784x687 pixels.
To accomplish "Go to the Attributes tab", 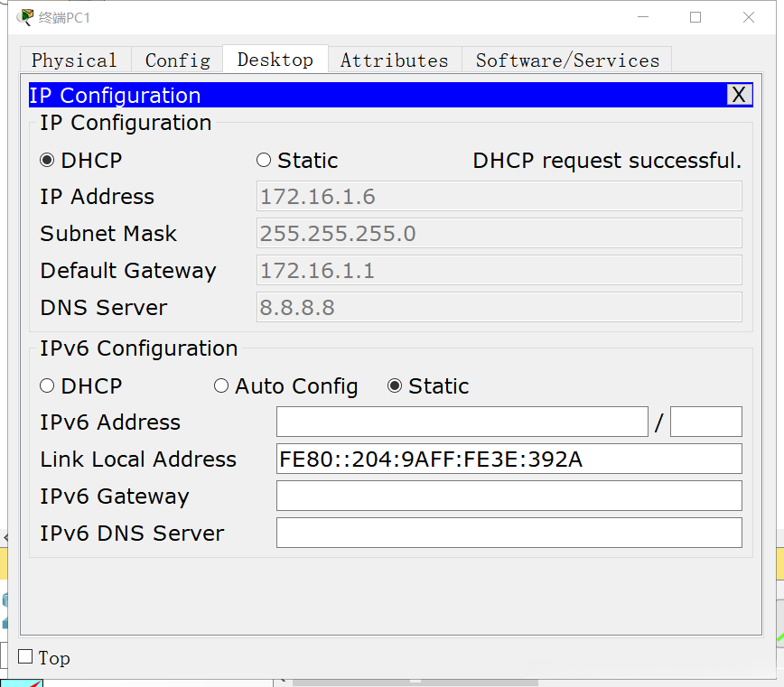I will [x=394, y=60].
